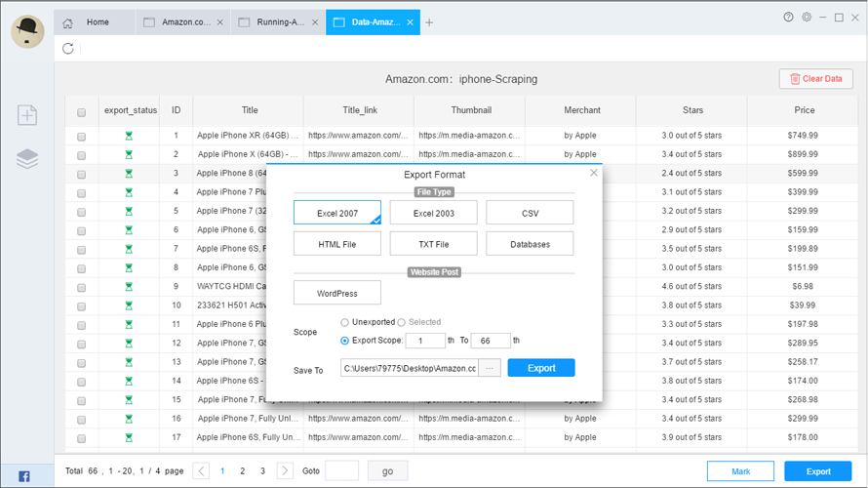This screenshot has height=488, width=868.
Task: Select the Unexported scope radio button
Action: (x=345, y=322)
